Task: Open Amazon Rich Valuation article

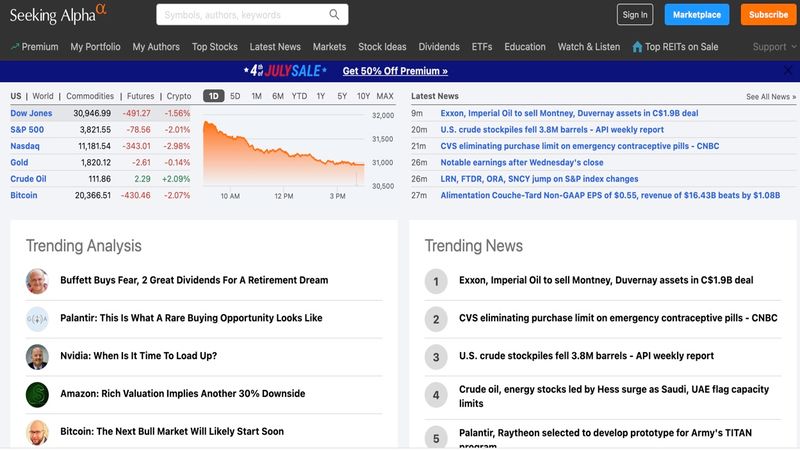Action: 183,393
